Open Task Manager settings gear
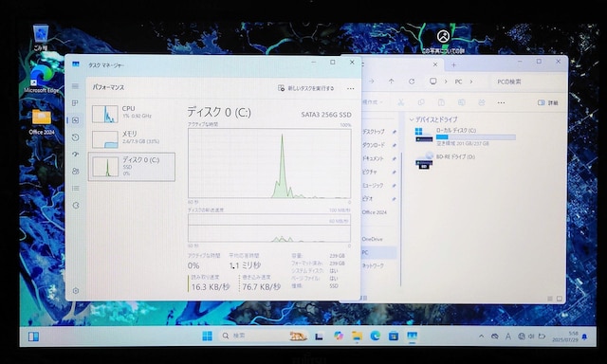 [x=76, y=290]
